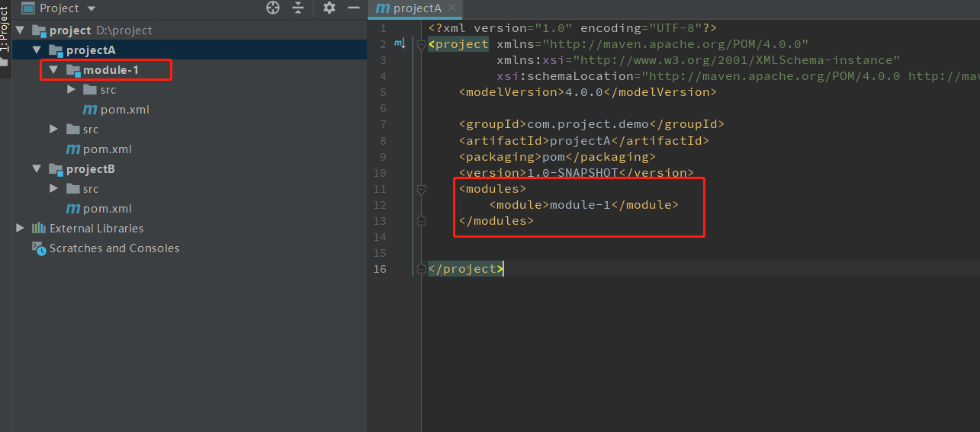Click the module-1 folder icon
This screenshot has width=980, height=432.
73,70
